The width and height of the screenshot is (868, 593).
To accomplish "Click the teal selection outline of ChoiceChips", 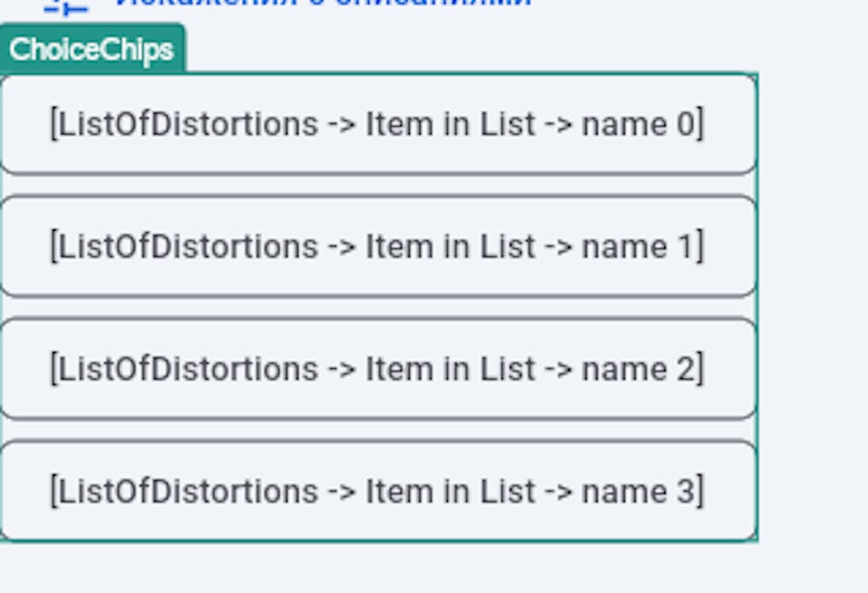I will tap(759, 304).
